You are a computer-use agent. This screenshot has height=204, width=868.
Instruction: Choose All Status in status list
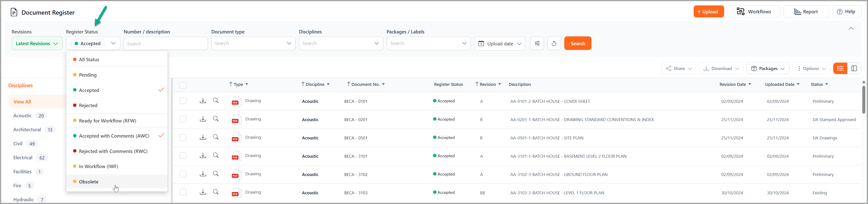(x=117, y=59)
